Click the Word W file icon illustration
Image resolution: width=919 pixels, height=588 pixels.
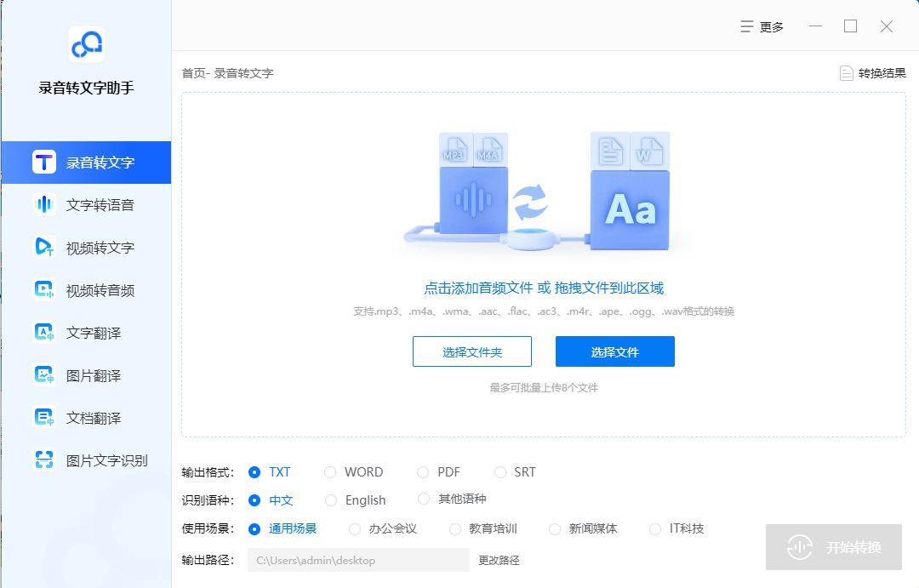pos(649,151)
